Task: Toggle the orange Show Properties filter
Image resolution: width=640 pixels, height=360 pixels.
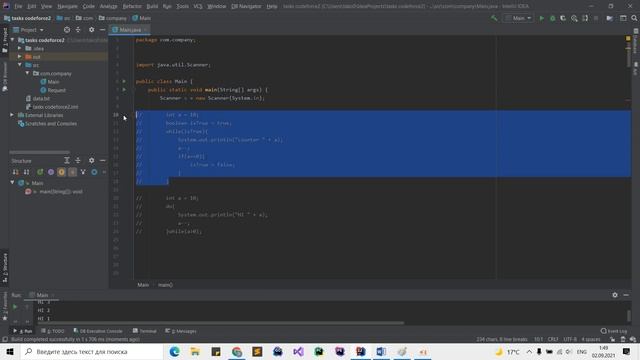Action: 61,172
